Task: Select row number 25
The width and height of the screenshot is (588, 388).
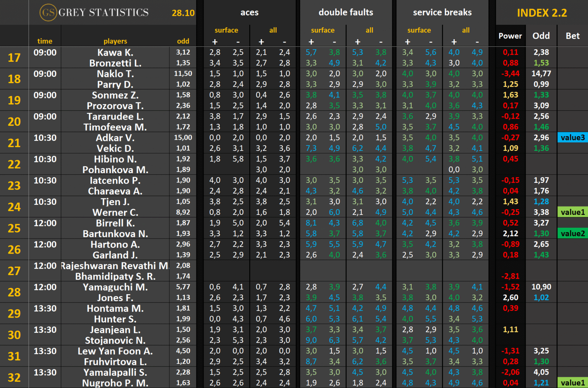Action: [x=14, y=228]
